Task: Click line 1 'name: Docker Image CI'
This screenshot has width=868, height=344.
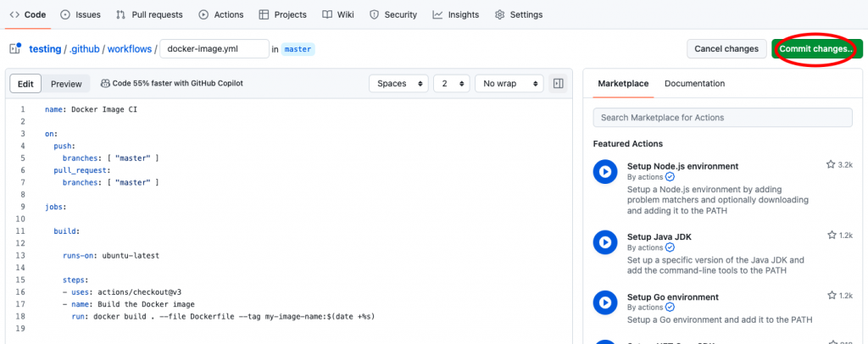Action: coord(91,109)
